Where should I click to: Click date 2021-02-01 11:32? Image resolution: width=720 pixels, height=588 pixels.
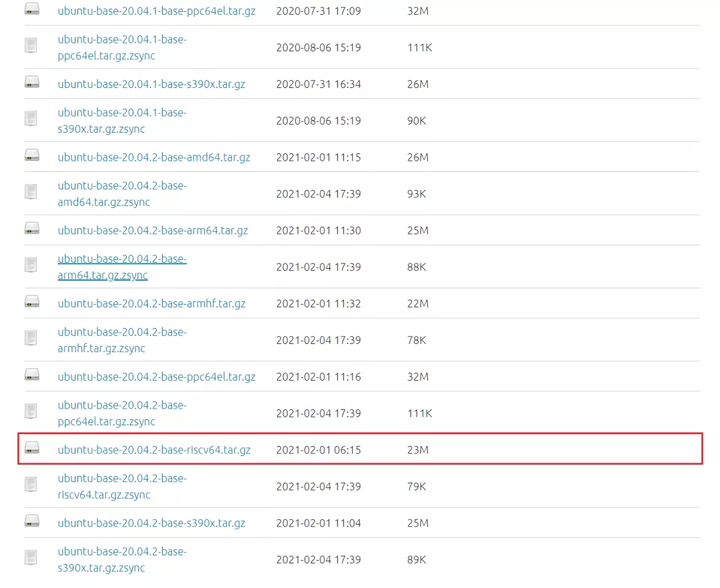click(x=319, y=303)
